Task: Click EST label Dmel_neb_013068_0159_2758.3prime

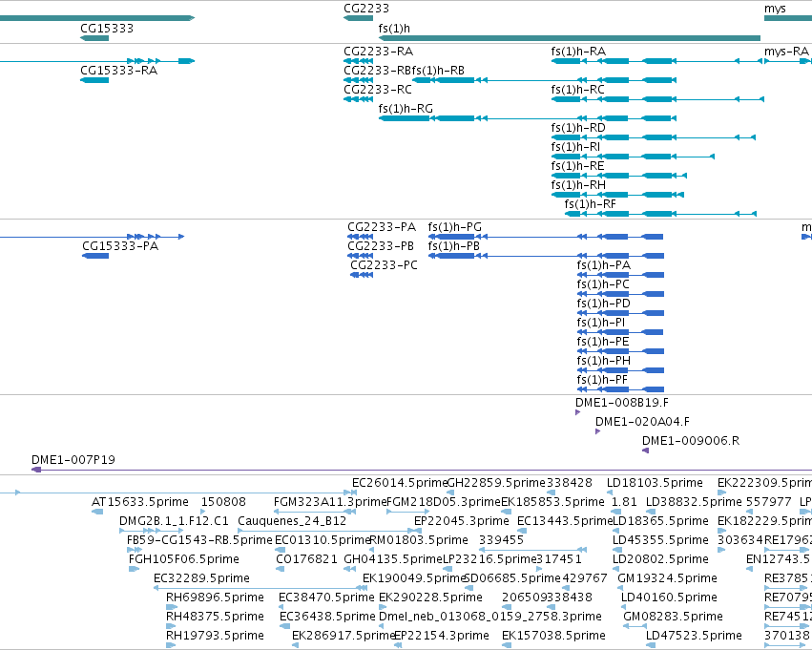Action: click(490, 618)
